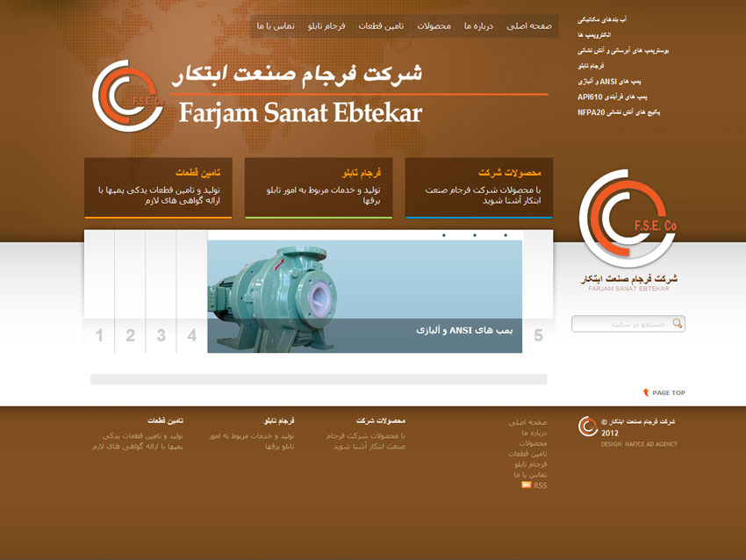Click the small footer logo beside the 2012 copyright
The width and height of the screenshot is (746, 560).
click(x=588, y=427)
